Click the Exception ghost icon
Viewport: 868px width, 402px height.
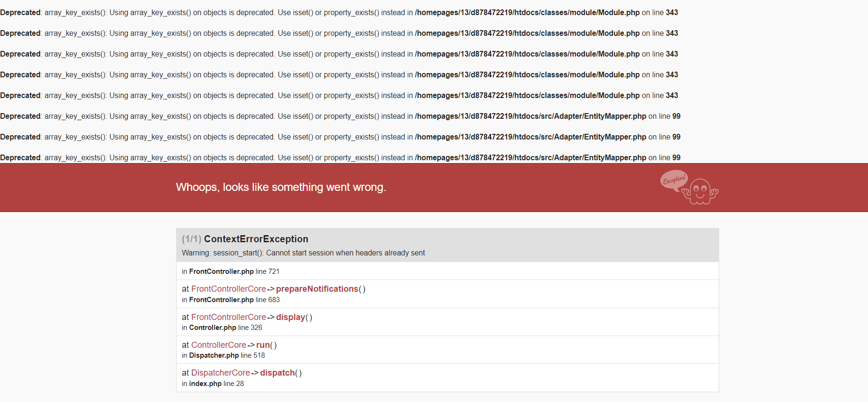[700, 191]
